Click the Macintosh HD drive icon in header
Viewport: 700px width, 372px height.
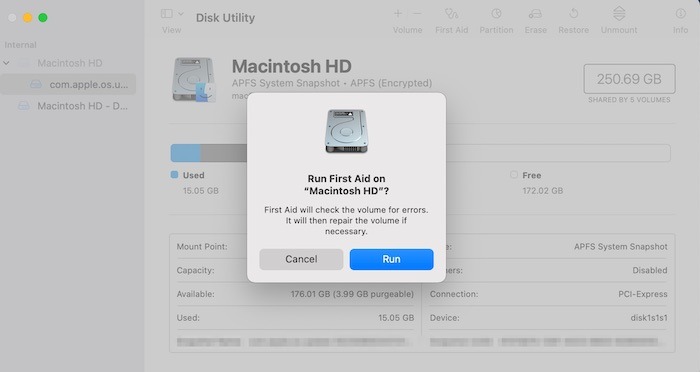coord(194,80)
